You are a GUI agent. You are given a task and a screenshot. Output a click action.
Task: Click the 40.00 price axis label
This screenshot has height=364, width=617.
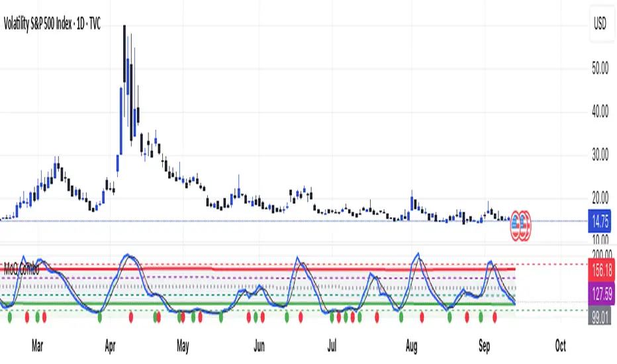point(600,112)
